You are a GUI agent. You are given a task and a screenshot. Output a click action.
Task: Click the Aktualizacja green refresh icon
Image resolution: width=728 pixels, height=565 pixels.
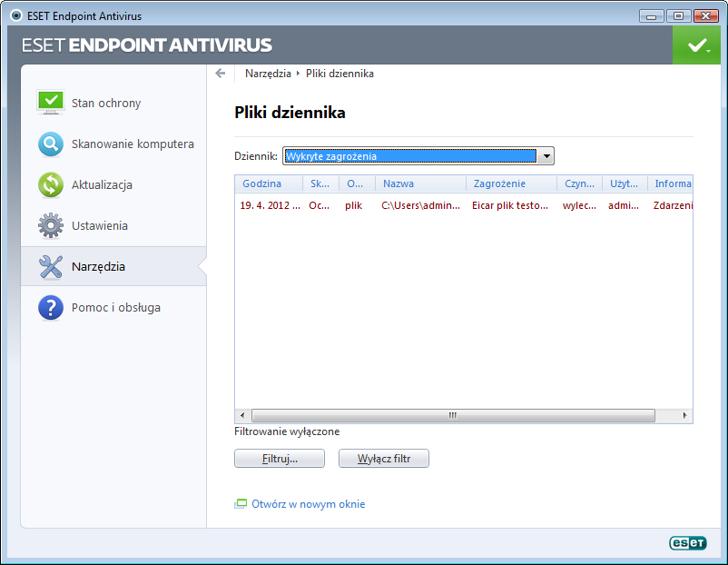pos(51,185)
